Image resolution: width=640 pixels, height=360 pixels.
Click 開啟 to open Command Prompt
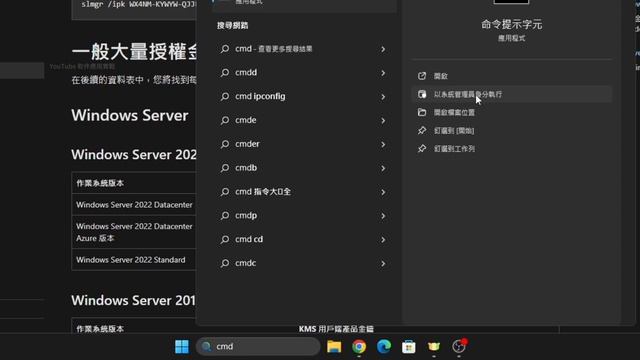click(x=512, y=76)
